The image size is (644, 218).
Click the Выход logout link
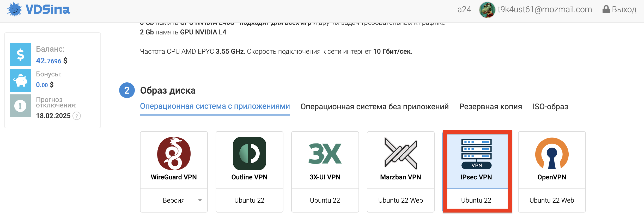(624, 10)
